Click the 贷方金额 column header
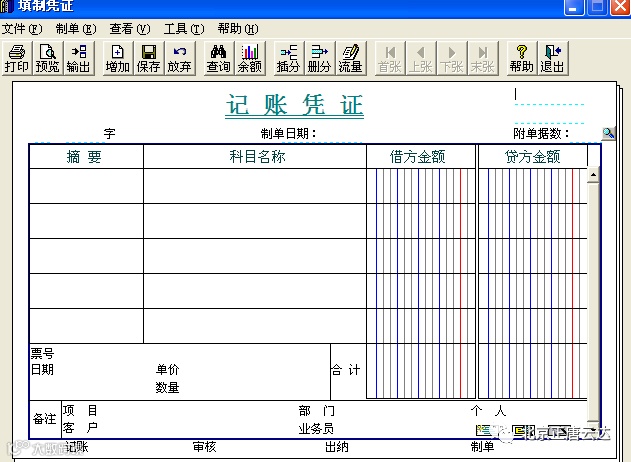This screenshot has width=631, height=462. (x=532, y=157)
